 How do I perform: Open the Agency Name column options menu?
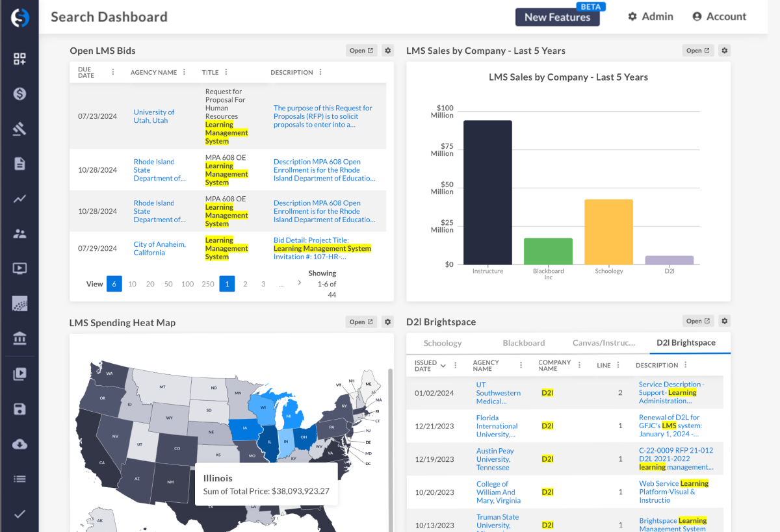pos(521,365)
